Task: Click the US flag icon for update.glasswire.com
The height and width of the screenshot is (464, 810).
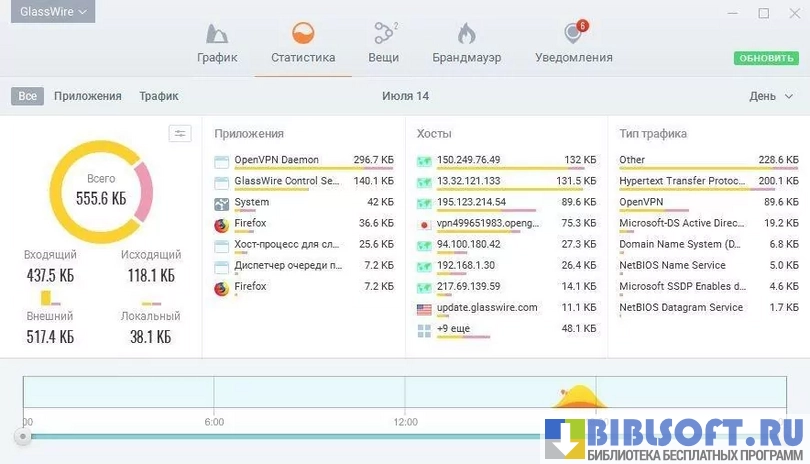Action: tap(424, 308)
